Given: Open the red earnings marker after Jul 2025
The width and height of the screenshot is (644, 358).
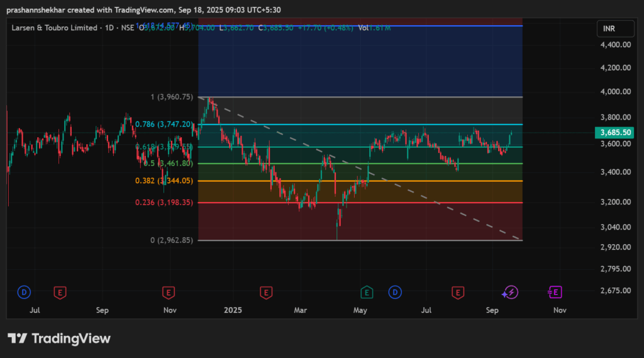Looking at the screenshot, I should click(458, 292).
